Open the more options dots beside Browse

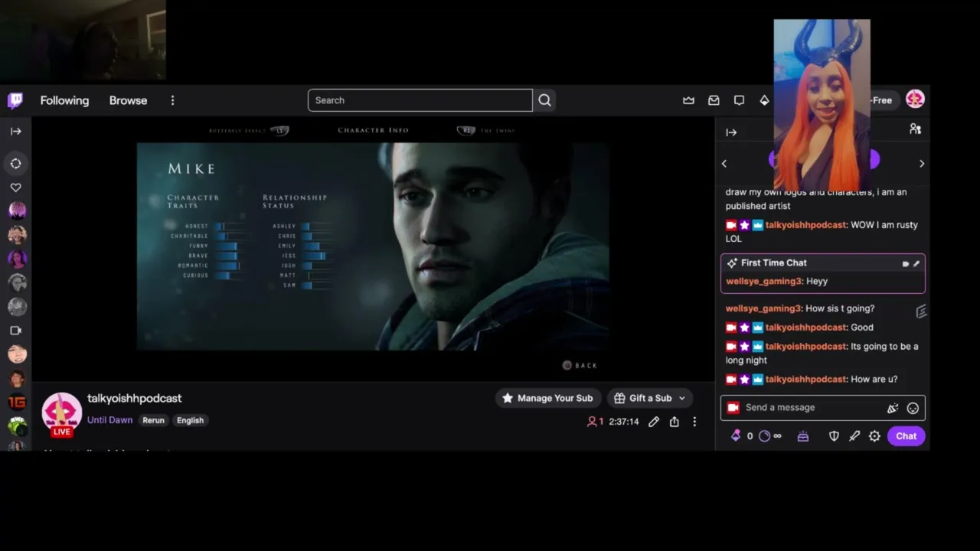click(x=172, y=100)
